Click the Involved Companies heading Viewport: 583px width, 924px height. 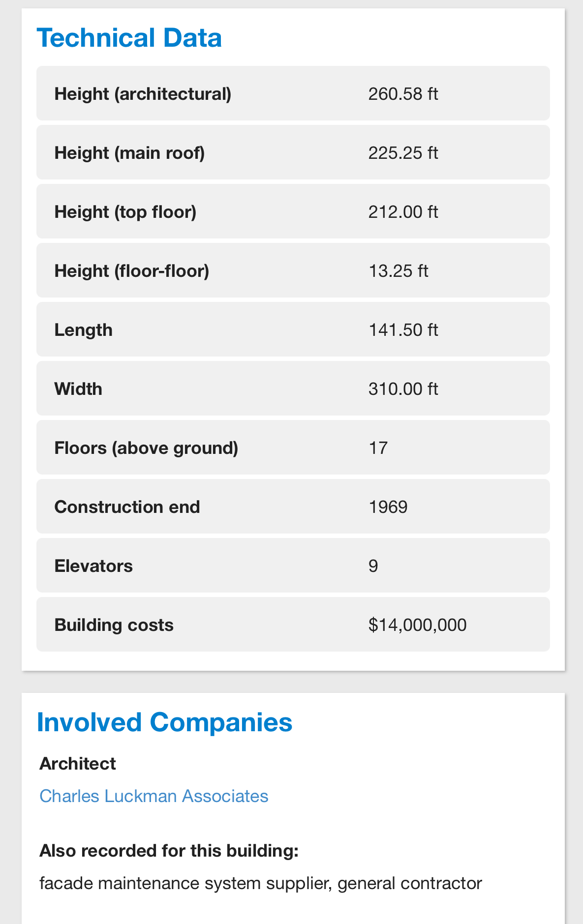(x=164, y=722)
